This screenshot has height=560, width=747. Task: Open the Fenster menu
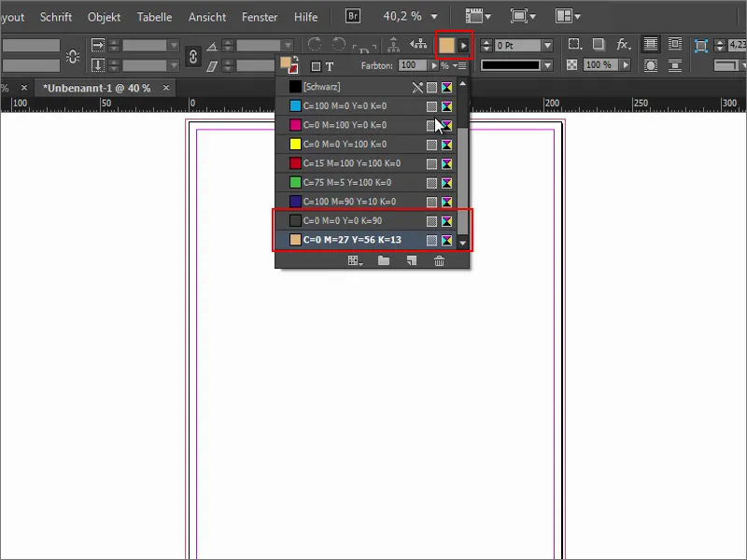[260, 17]
